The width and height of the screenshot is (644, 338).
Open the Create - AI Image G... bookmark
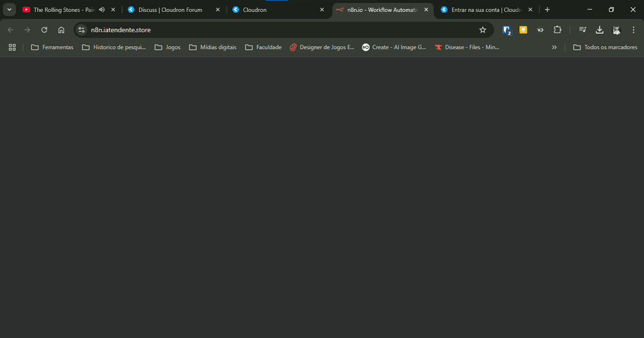[394, 47]
